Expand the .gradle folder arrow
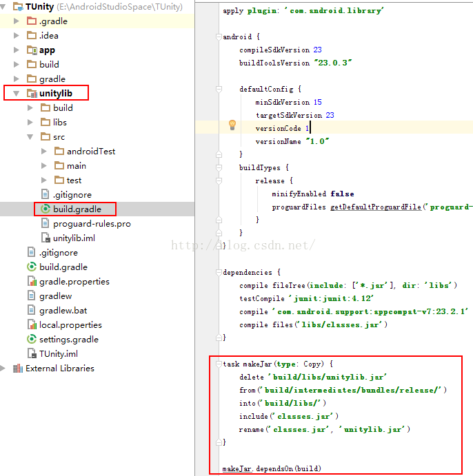 tap(17, 21)
